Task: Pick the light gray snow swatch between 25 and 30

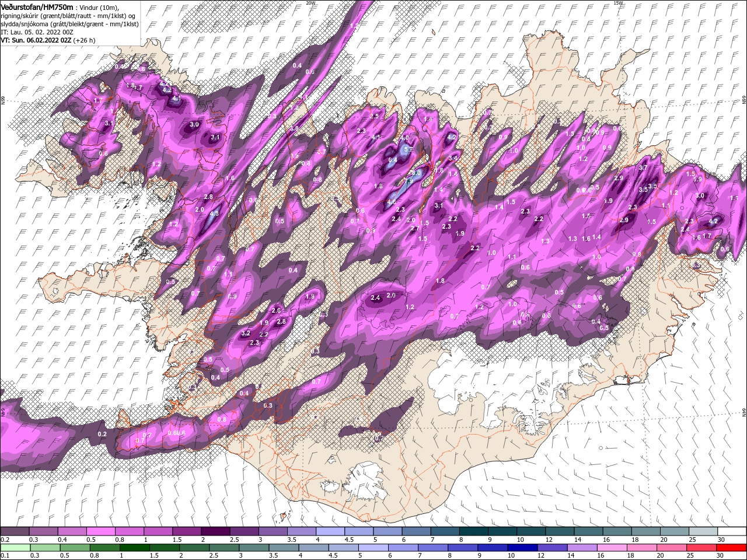Action: pos(703,531)
